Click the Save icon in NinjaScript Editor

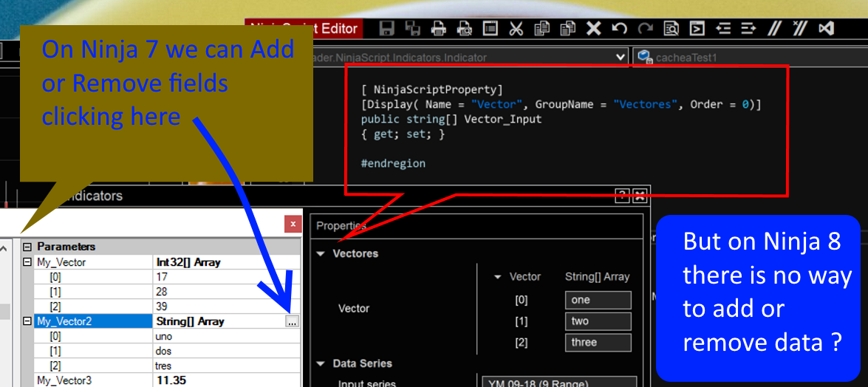tap(386, 28)
